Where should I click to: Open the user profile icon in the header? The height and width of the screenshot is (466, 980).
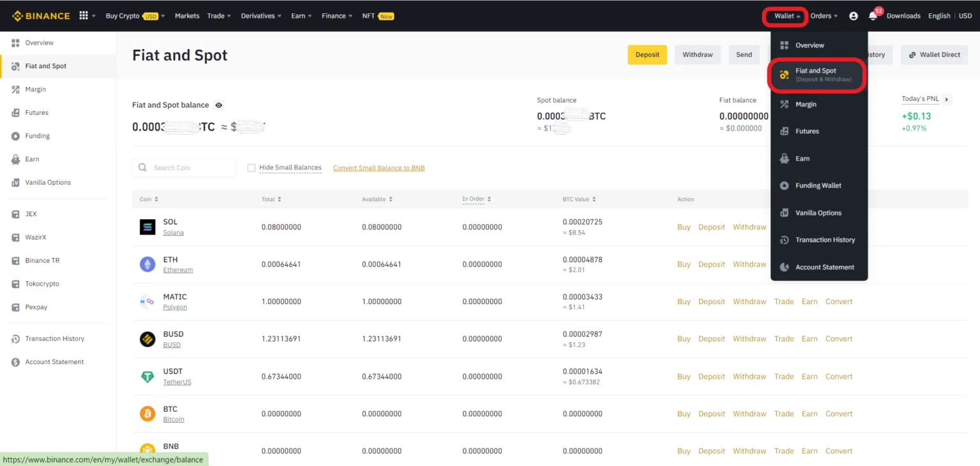(854, 16)
